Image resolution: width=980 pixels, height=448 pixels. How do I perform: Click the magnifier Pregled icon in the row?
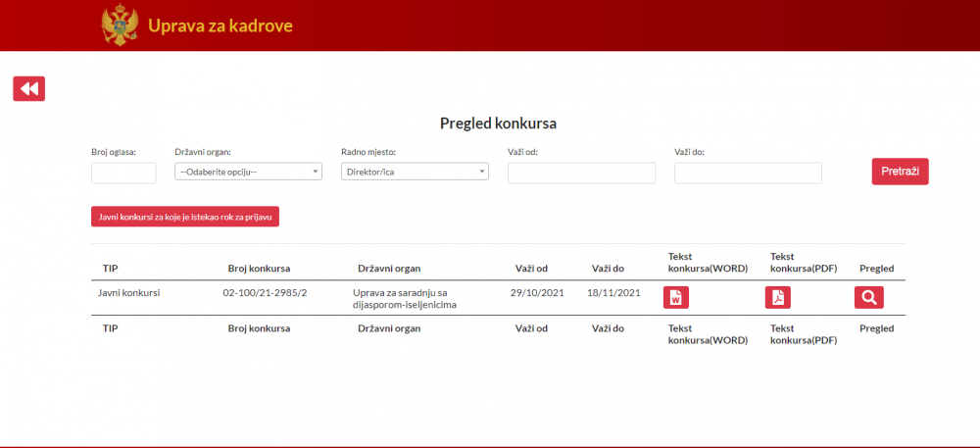868,298
